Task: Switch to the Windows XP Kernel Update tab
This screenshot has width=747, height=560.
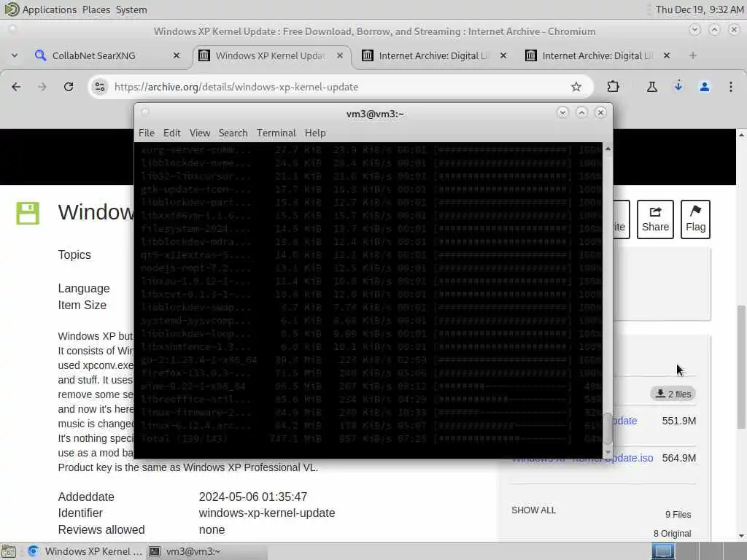Action: pyautogui.click(x=271, y=55)
